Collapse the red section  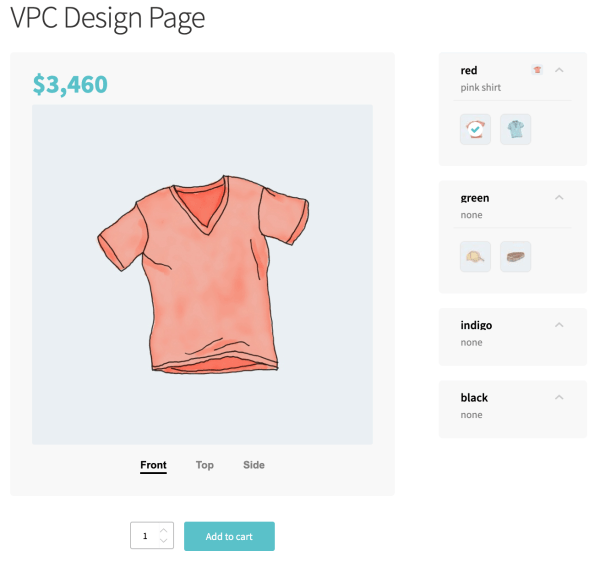point(559,70)
